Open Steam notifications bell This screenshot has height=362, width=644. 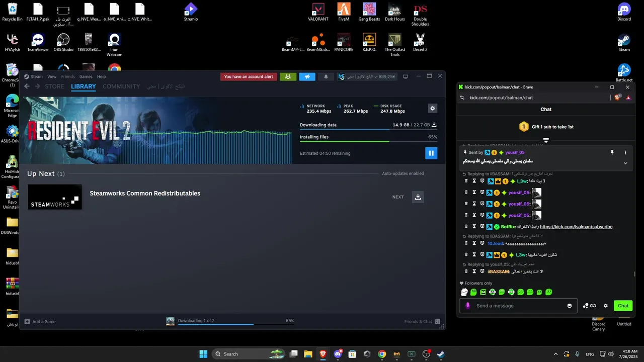[x=326, y=77]
